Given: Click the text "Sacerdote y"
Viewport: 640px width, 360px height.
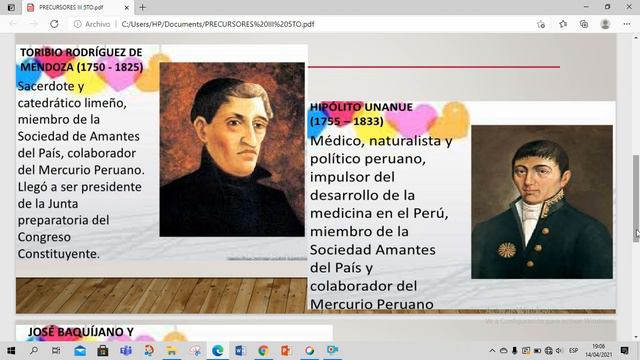Looking at the screenshot, I should click(x=51, y=87).
